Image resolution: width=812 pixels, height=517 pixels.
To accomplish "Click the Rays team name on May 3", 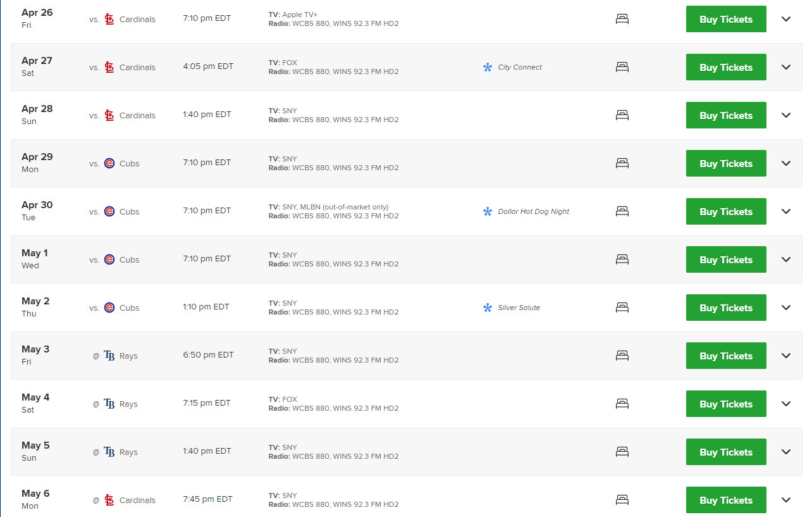I will click(128, 356).
